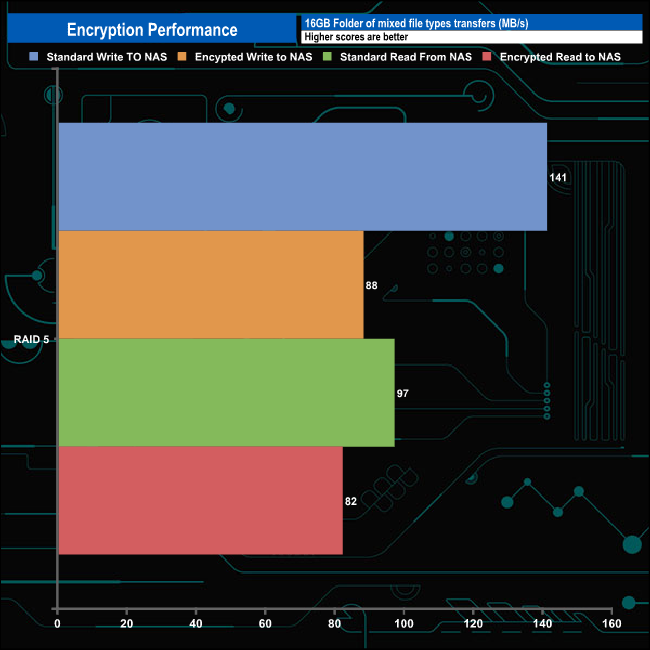Select the 'Standard Write TO NAS' legend label
The image size is (650, 650).
(x=107, y=57)
